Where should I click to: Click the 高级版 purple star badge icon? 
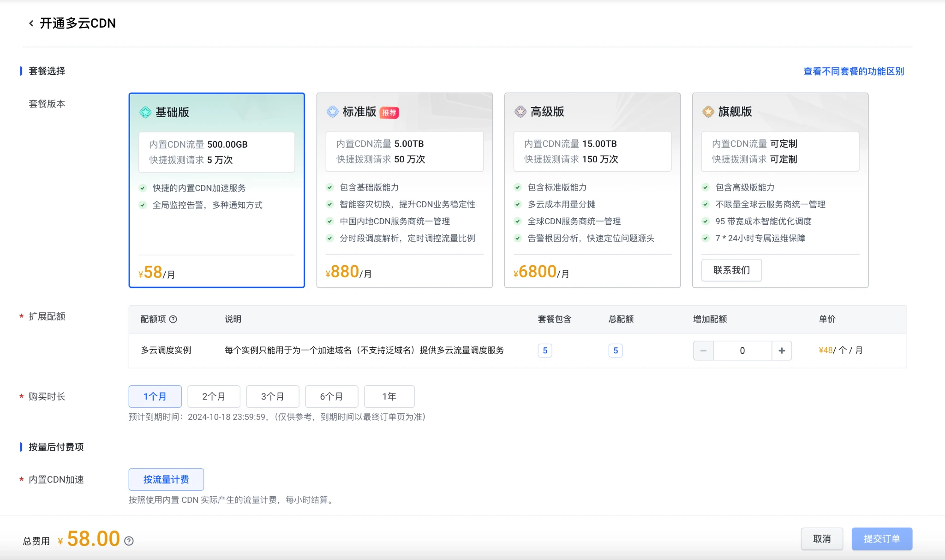[x=520, y=112]
